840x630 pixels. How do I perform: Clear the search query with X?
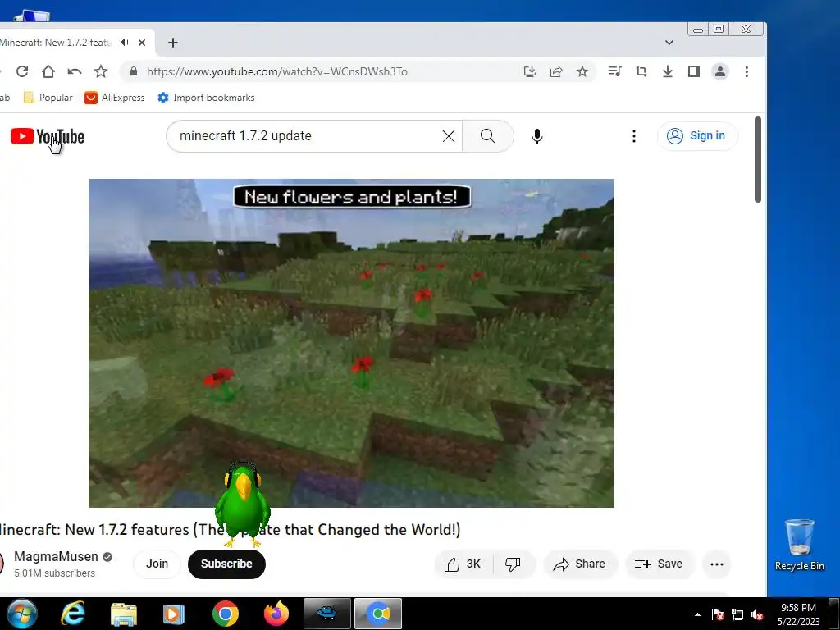449,136
